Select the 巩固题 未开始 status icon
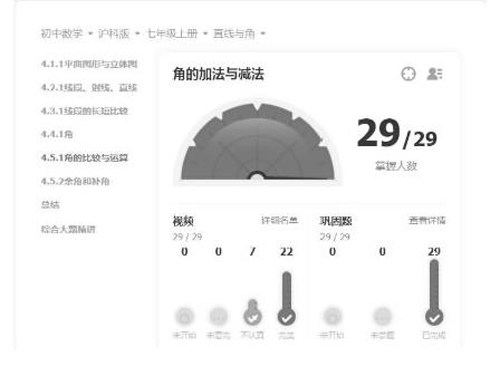This screenshot has height=376, width=500. click(332, 316)
